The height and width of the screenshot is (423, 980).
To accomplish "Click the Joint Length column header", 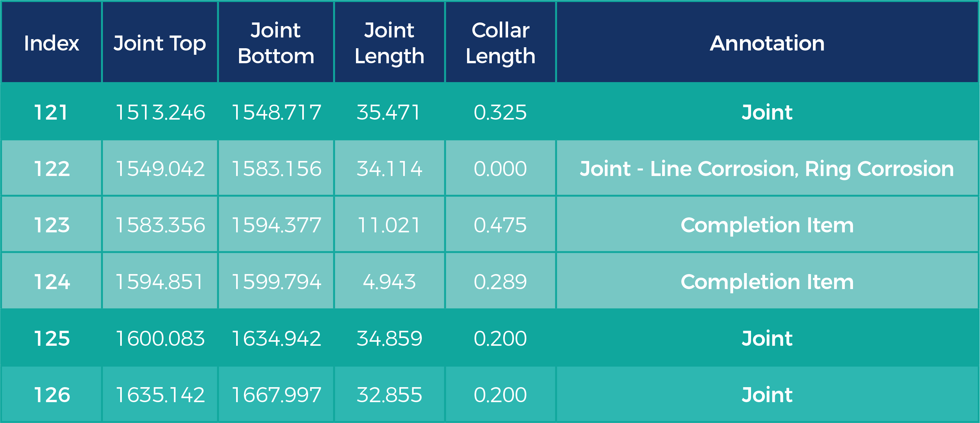I will point(389,43).
